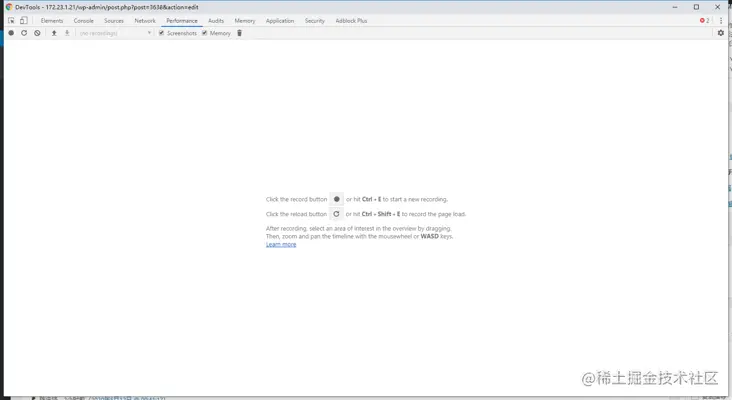Switch to the Sources tab
The height and width of the screenshot is (400, 732).
[114, 21]
